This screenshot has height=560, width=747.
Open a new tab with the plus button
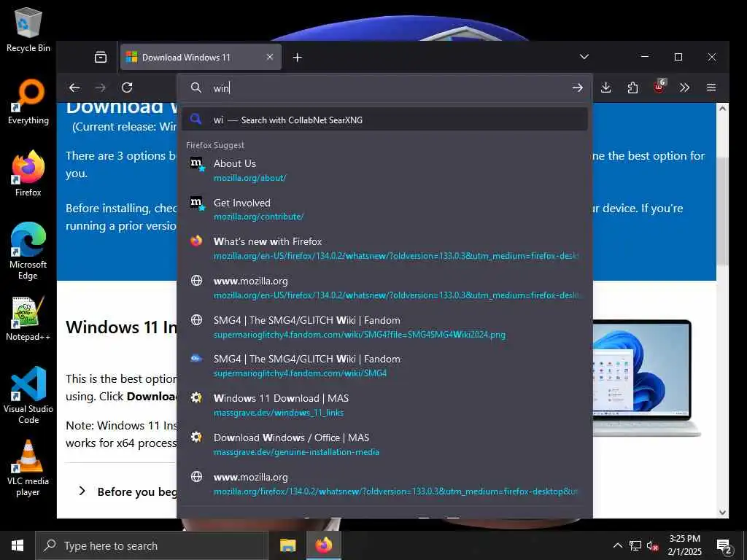click(x=298, y=57)
